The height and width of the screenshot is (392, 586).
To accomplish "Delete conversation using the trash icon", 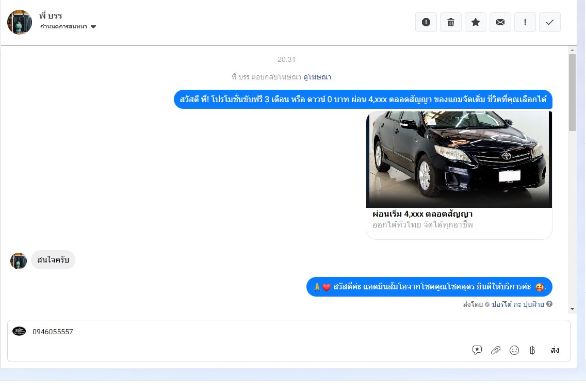I will point(450,22).
